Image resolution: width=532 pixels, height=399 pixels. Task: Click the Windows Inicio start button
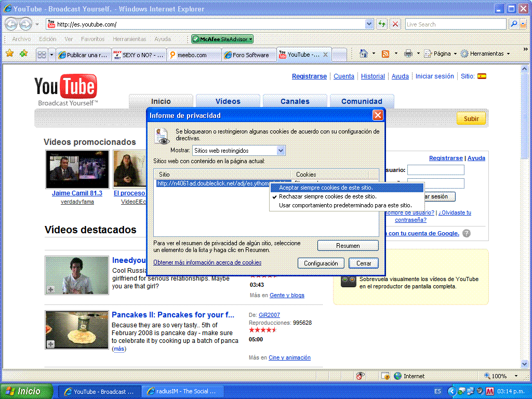pyautogui.click(x=26, y=391)
